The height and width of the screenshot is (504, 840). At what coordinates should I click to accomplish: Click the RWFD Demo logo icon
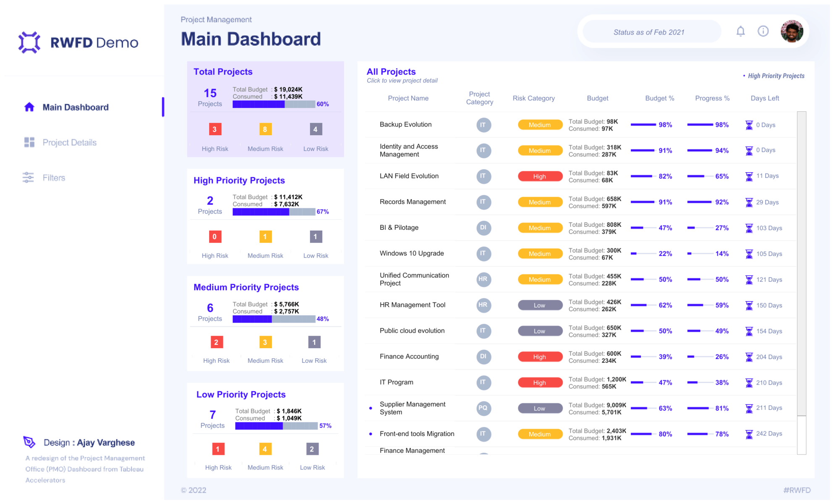pyautogui.click(x=28, y=42)
